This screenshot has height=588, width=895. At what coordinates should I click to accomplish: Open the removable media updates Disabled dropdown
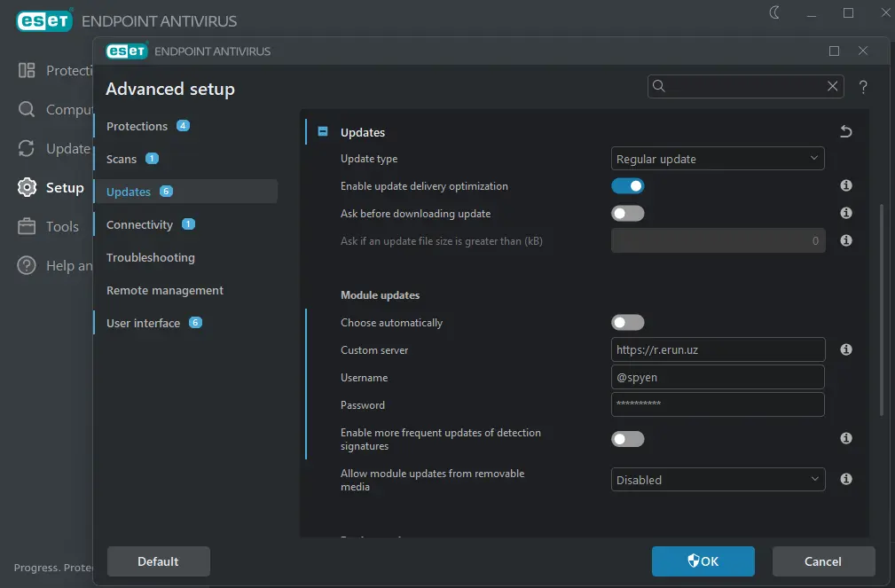(x=718, y=480)
